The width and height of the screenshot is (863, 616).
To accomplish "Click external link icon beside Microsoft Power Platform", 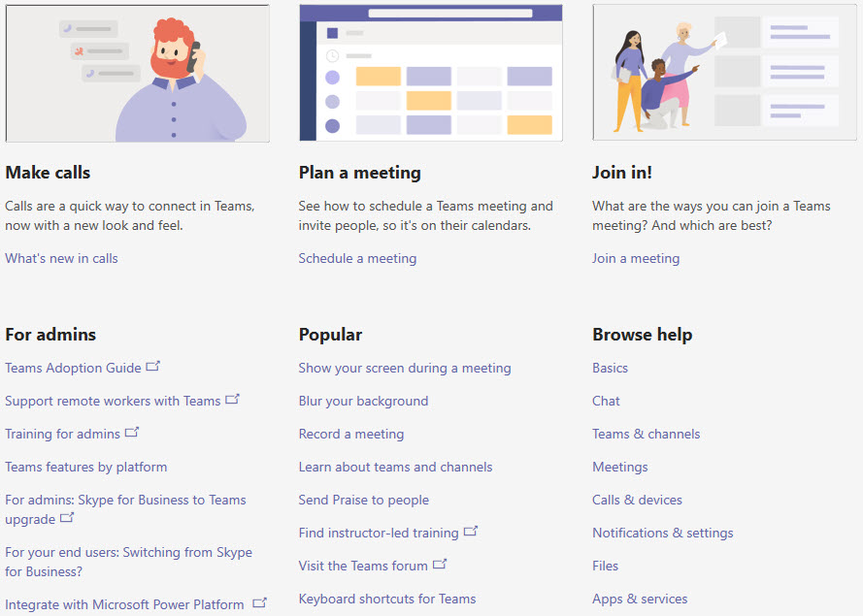I will tap(260, 602).
